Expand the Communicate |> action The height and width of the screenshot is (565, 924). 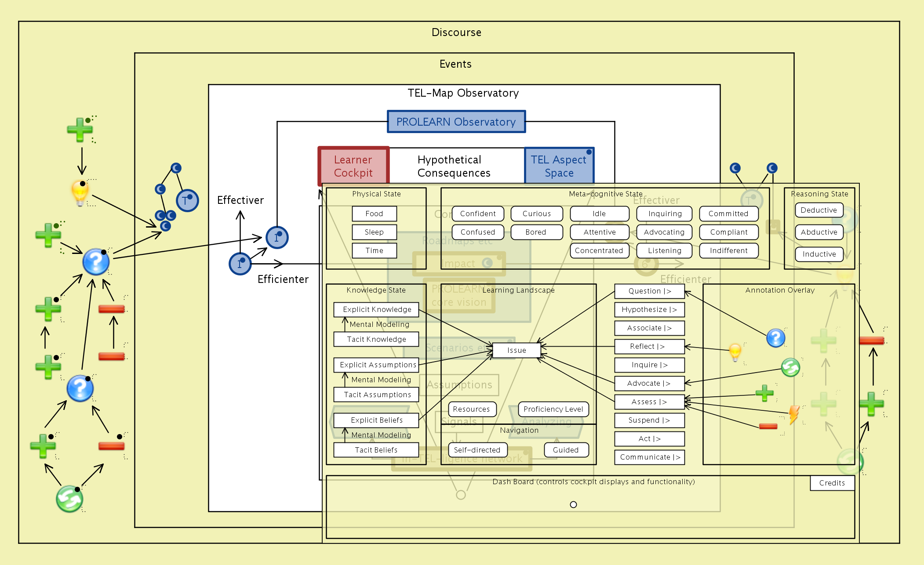(649, 457)
